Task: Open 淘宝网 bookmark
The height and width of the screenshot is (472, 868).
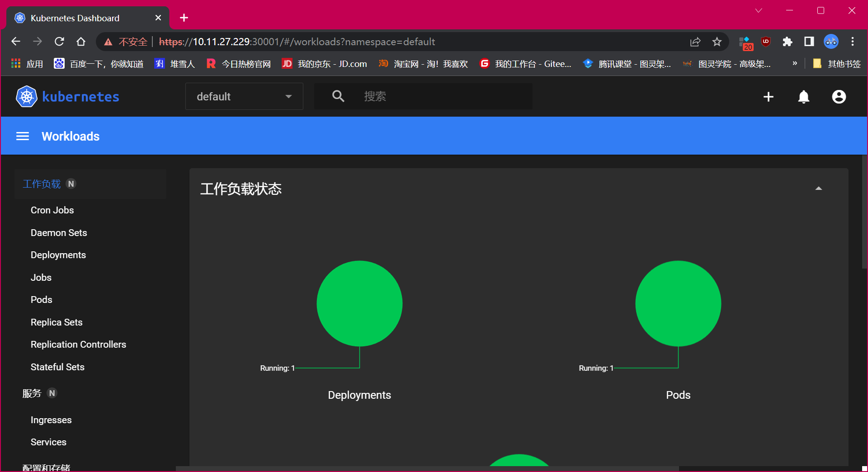Action: [x=423, y=64]
